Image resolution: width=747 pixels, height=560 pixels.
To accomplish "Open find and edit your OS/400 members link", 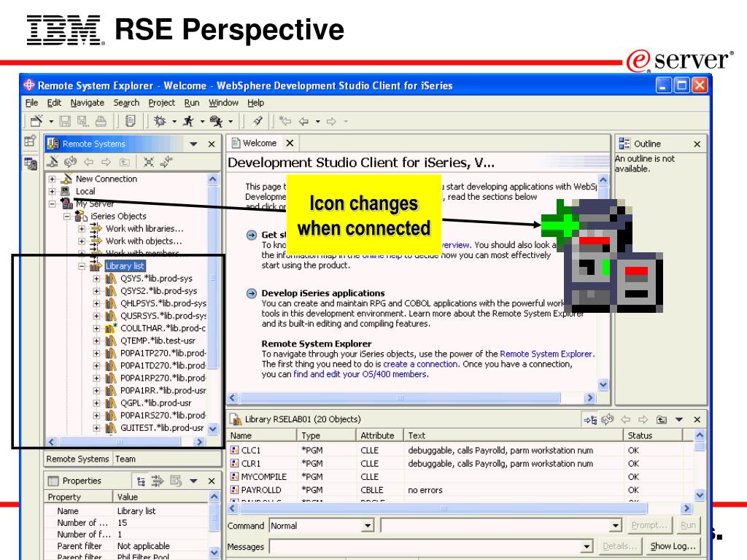I will click(x=360, y=374).
